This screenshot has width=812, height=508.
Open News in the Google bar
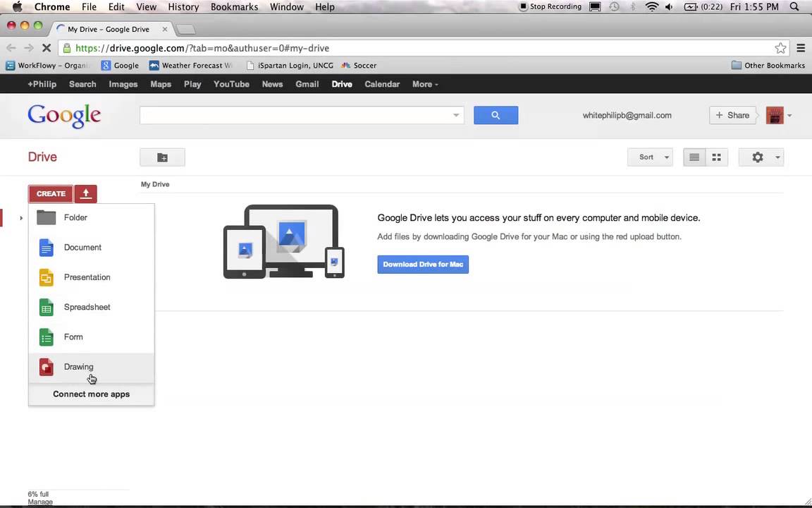pyautogui.click(x=272, y=84)
